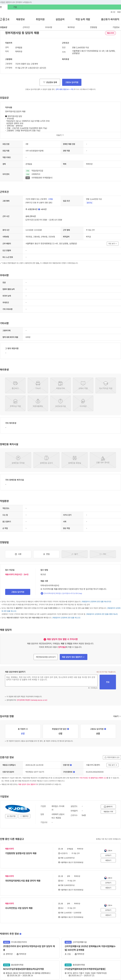Switch to the 우대사항 tab
121x980 pixels.
(x=49, y=27)
